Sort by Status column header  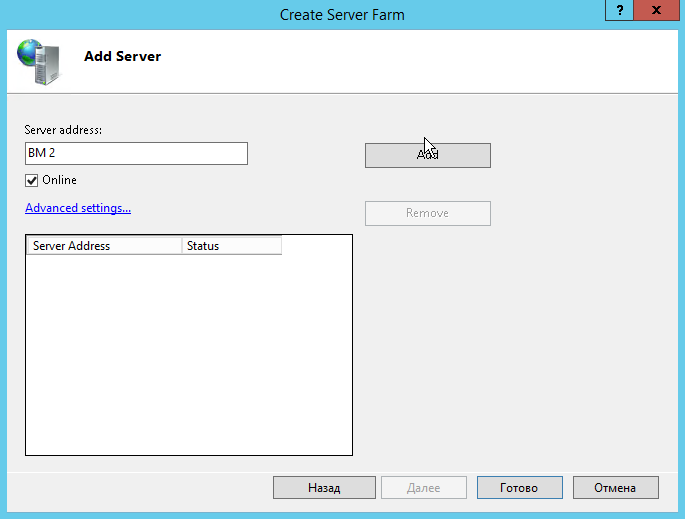[231, 245]
